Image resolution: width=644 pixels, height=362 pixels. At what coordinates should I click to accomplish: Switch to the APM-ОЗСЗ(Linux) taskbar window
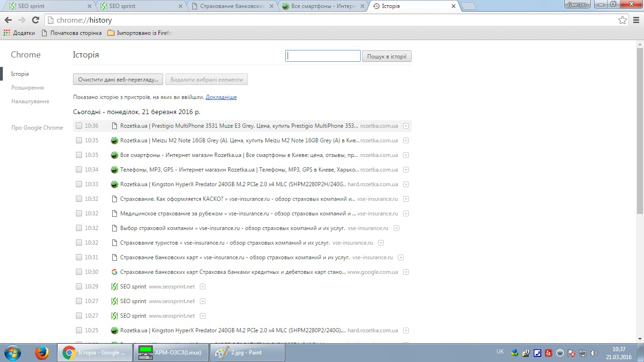point(171,353)
